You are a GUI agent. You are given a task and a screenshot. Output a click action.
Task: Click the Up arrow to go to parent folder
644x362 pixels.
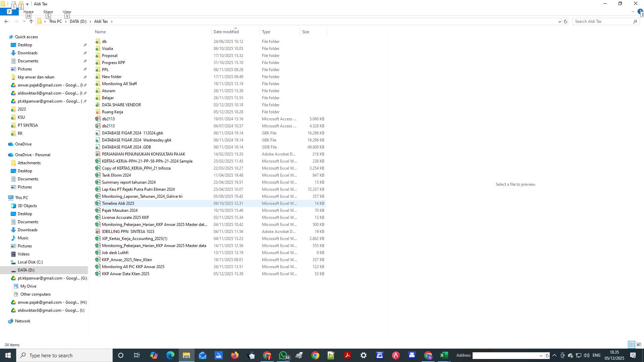point(31,21)
